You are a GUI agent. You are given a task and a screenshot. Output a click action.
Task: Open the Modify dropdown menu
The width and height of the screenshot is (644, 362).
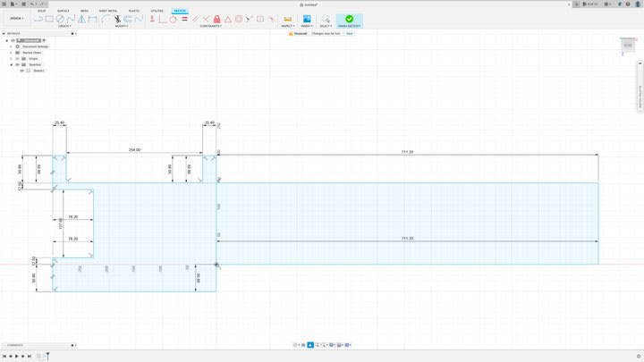[122, 26]
